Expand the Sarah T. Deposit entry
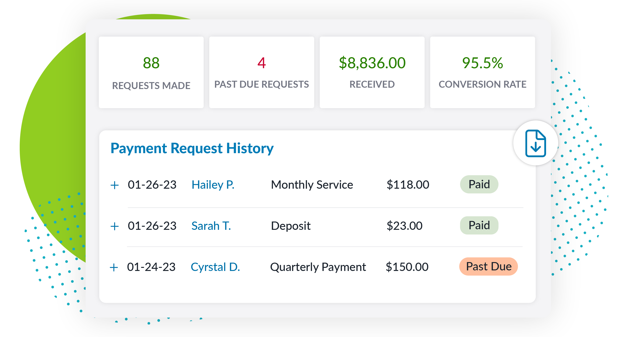This screenshot has width=644, height=337. point(115,226)
